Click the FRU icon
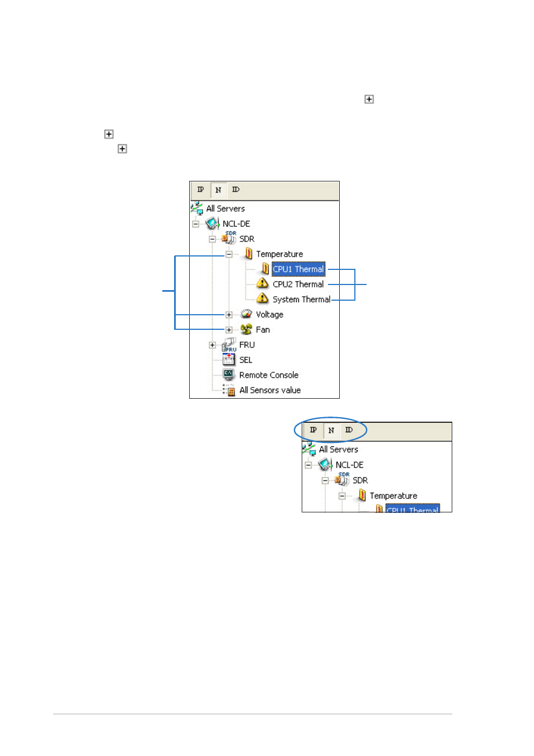This screenshot has height=756, width=534. tap(229, 345)
